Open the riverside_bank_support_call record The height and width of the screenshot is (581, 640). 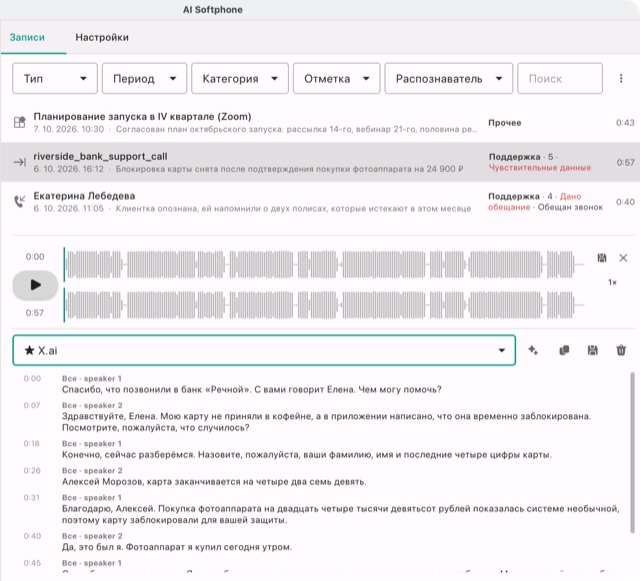[x=320, y=162]
